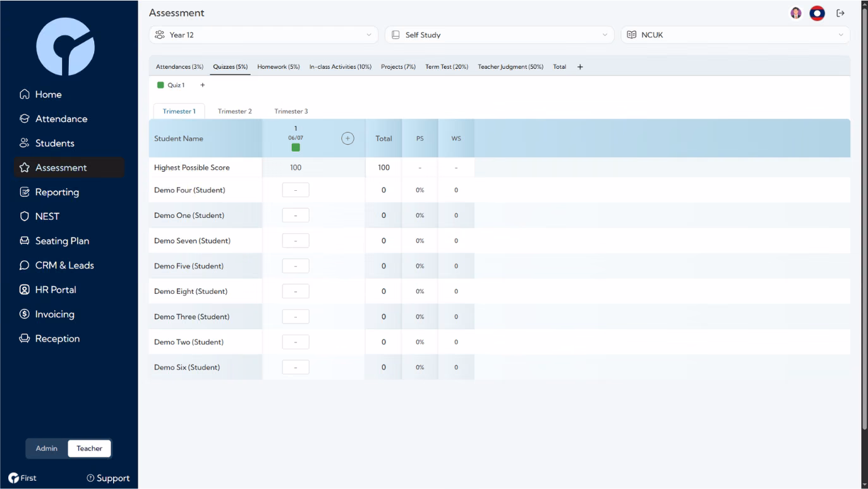Open In-class Activities (10%) tab
This screenshot has width=868, height=489.
pyautogui.click(x=341, y=67)
